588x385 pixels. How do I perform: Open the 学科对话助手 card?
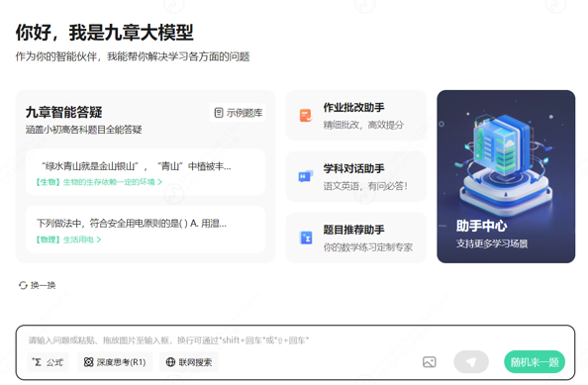pos(356,176)
